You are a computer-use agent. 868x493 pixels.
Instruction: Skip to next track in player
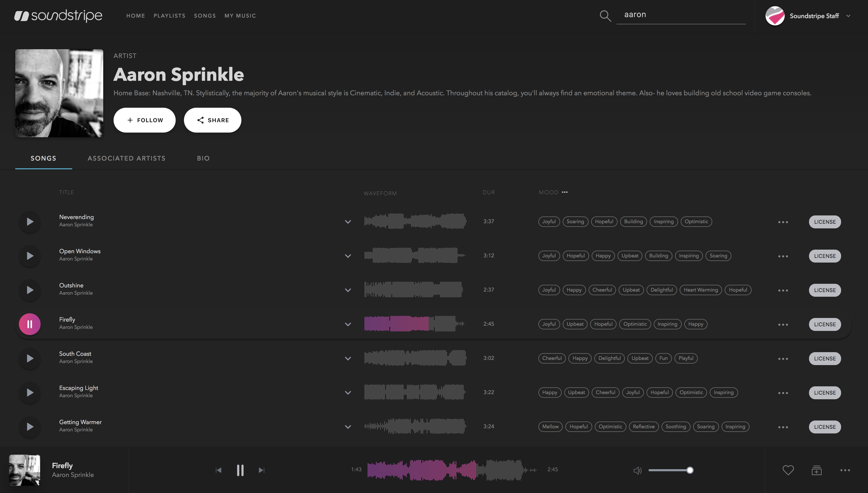261,470
